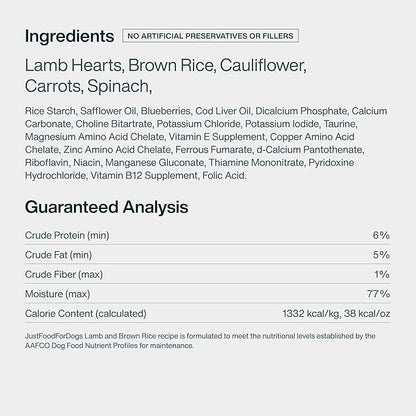Click the Moisture (max) row label
Viewport: 416px width, 416px height.
[x=58, y=294]
